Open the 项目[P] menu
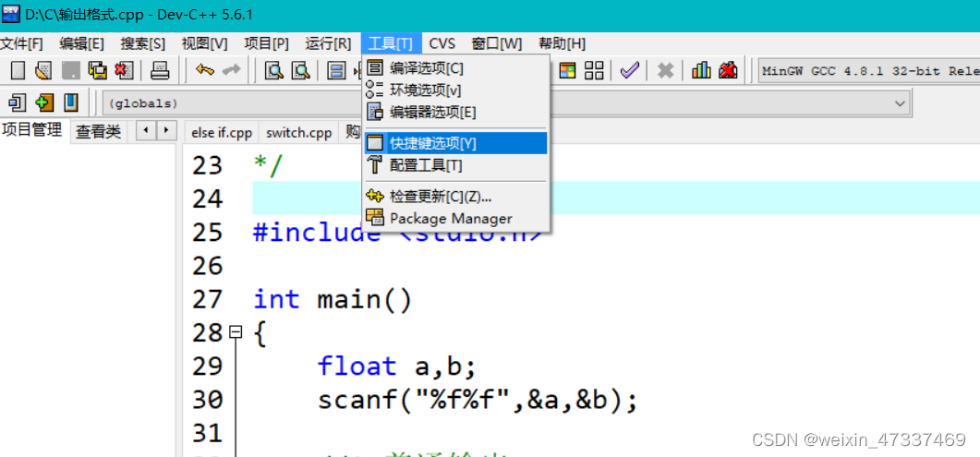Viewport: 980px width, 457px height. click(x=266, y=43)
